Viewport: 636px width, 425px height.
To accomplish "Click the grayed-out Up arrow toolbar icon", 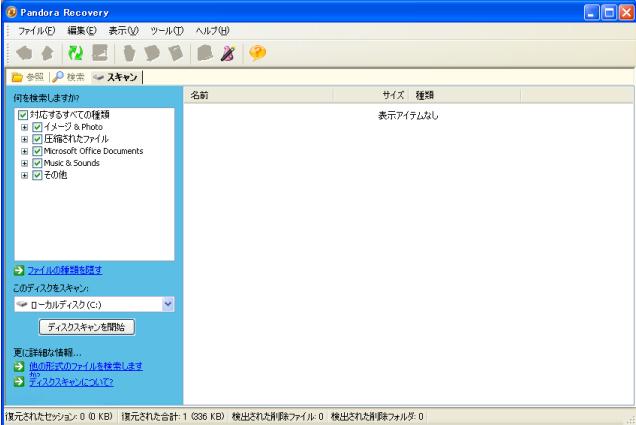I will (48, 53).
